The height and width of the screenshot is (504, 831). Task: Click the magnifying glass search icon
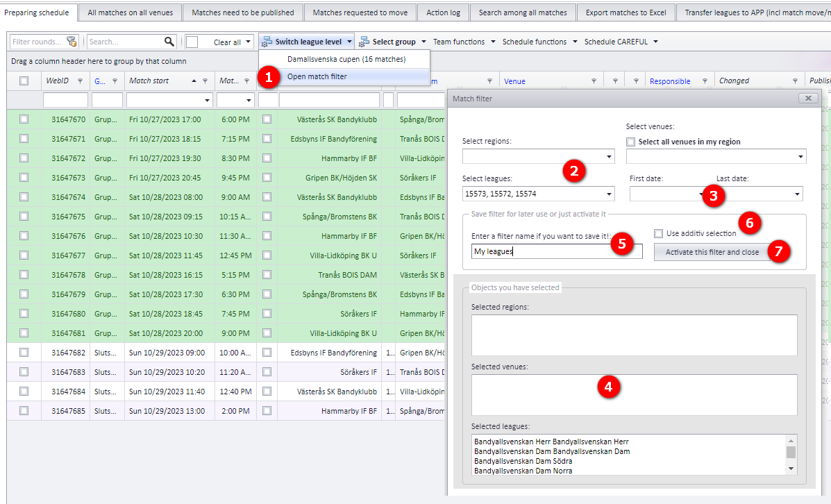pos(169,42)
